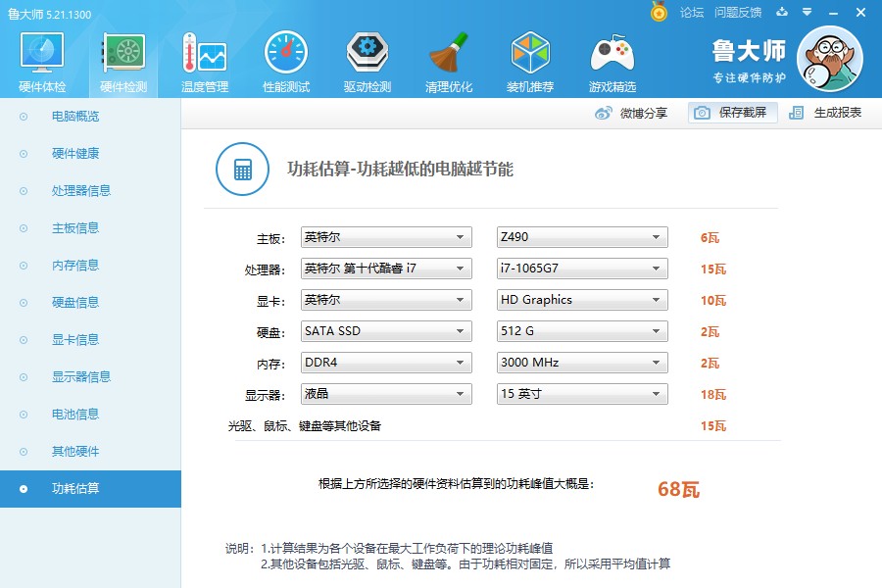Click the camera icon for 保存截屏

[x=702, y=113]
